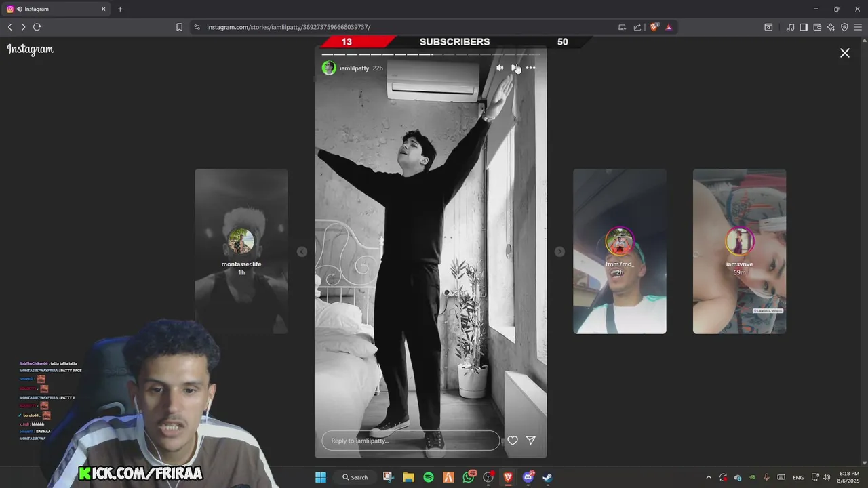This screenshot has width=868, height=488.
Task: Close the Instagram browser tab
Action: [104, 9]
